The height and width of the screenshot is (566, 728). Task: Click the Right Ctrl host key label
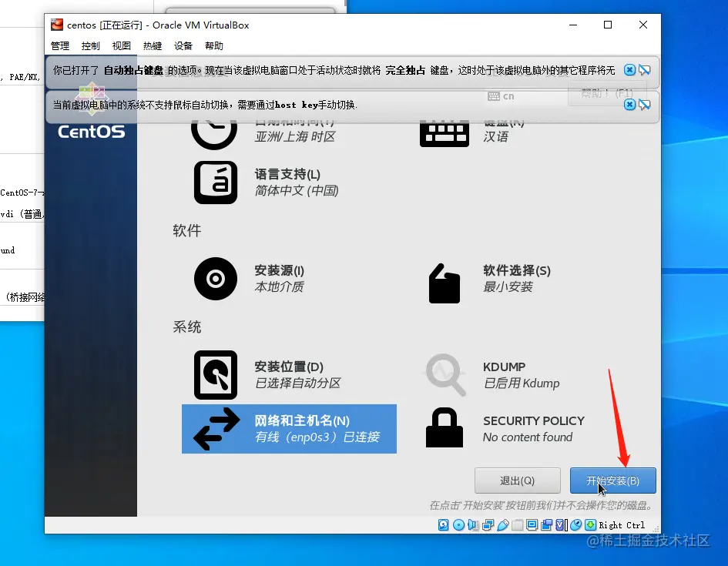click(x=622, y=525)
